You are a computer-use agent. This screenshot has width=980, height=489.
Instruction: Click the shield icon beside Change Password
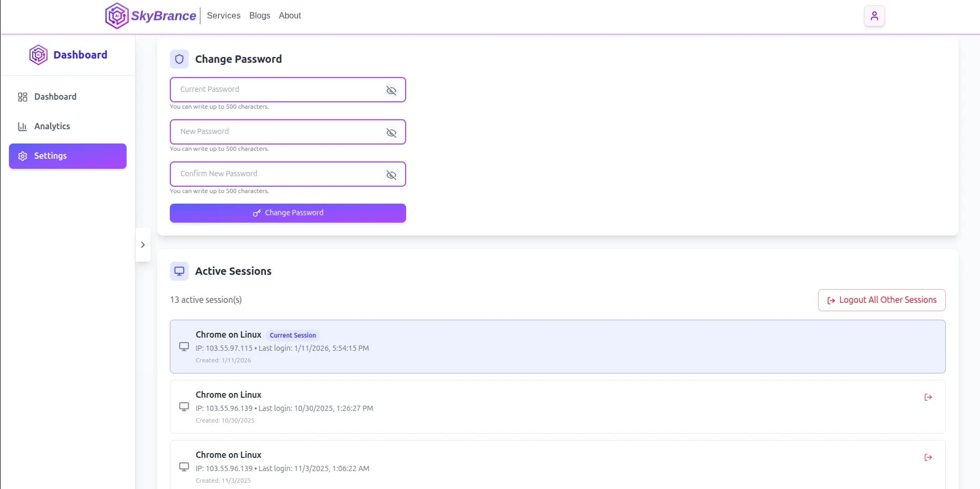(179, 59)
